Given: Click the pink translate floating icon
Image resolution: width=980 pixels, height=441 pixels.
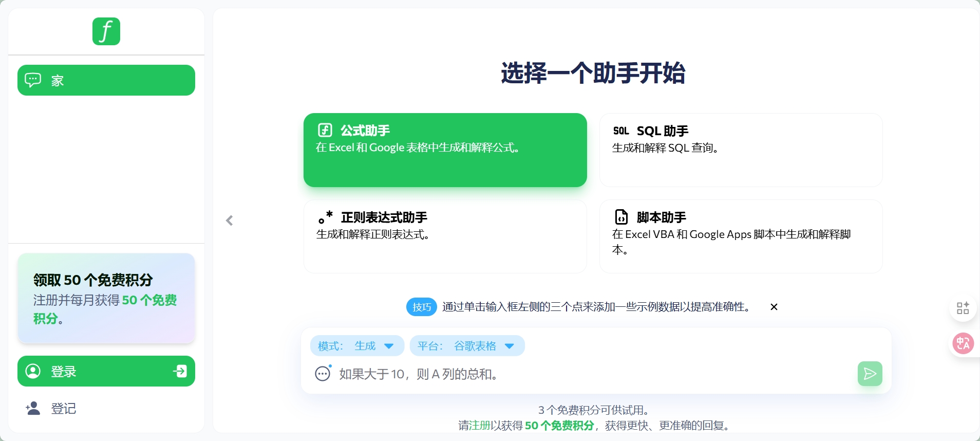Looking at the screenshot, I should 963,343.
